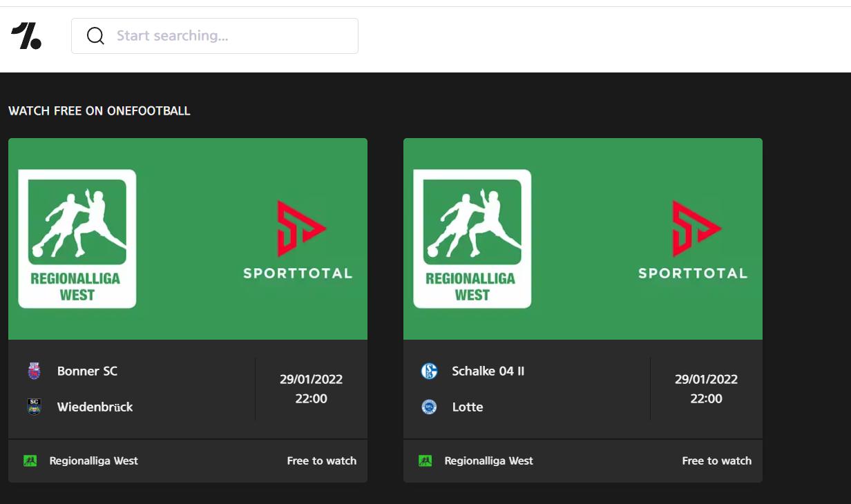The width and height of the screenshot is (851, 504).
Task: Click Free to watch on Bonner SC card
Action: pos(322,461)
